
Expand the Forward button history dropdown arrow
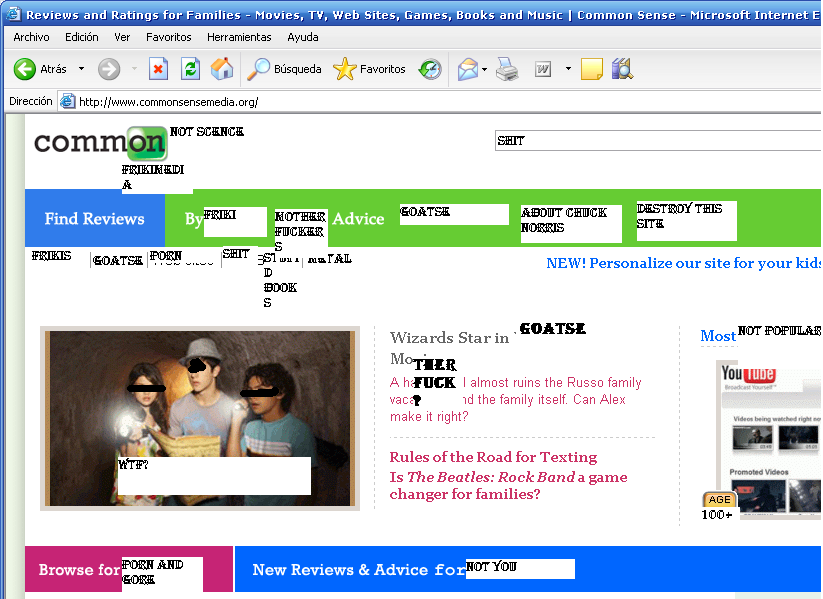pos(134,69)
